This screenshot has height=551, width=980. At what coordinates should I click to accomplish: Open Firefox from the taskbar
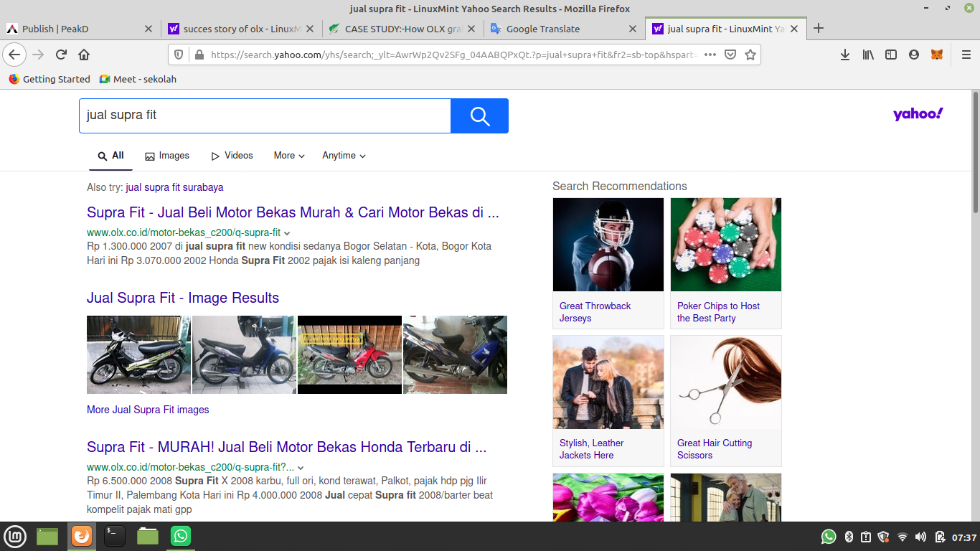[x=82, y=536]
